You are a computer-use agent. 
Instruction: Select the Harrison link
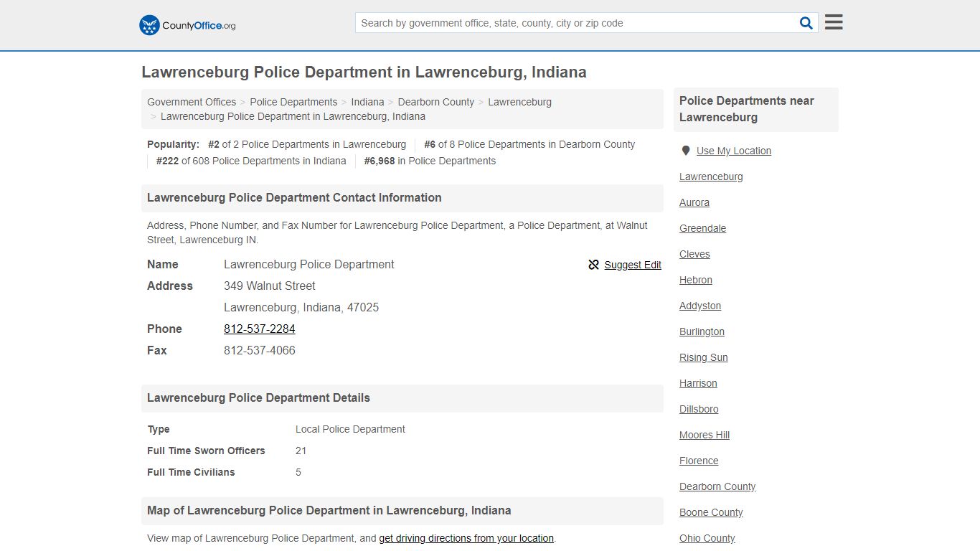pos(698,383)
